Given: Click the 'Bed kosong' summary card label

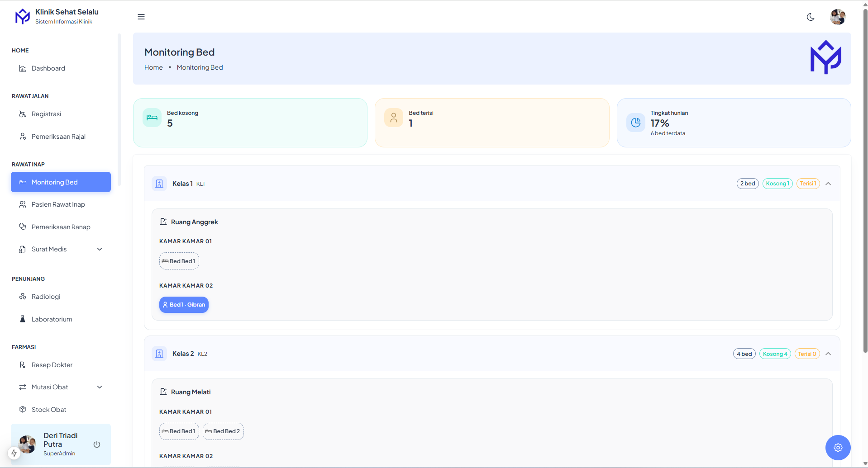Looking at the screenshot, I should [182, 113].
